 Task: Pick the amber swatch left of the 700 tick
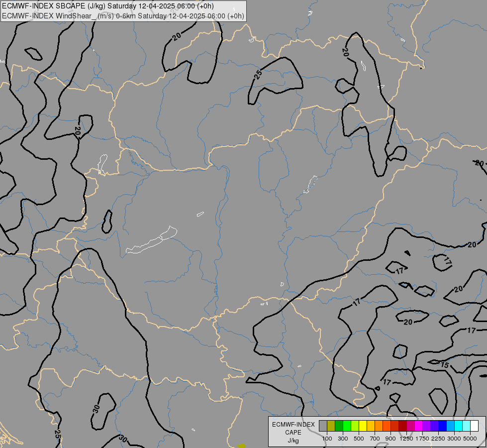point(371,426)
